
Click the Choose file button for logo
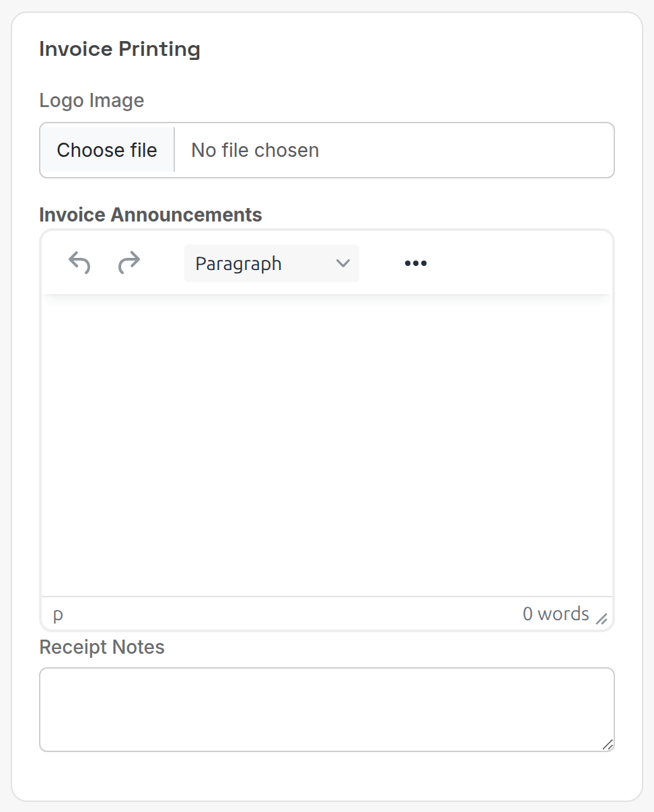107,150
